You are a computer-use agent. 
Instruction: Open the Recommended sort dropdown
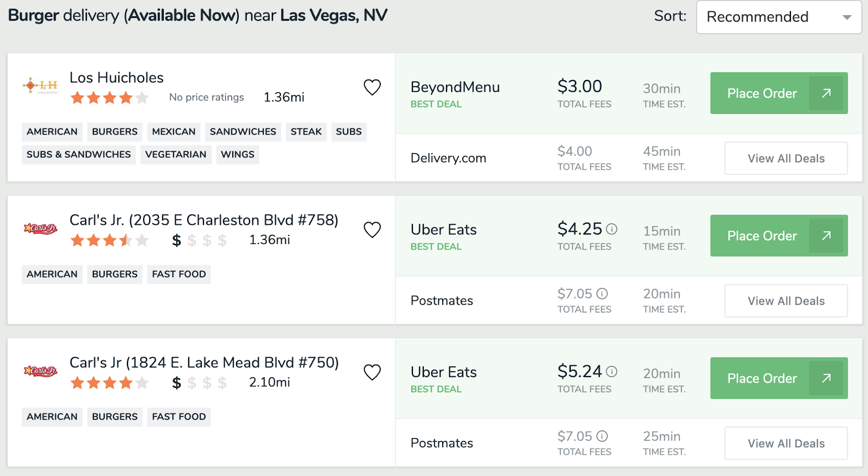point(778,17)
